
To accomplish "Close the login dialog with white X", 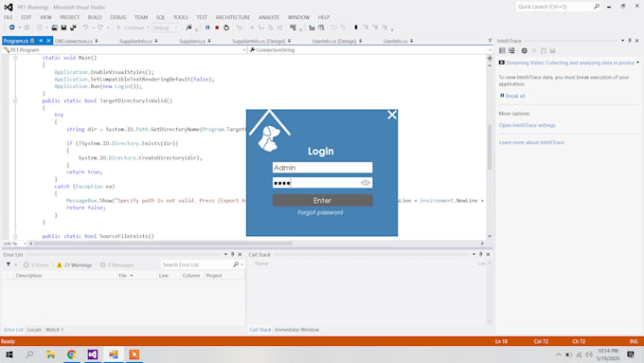I will coord(392,115).
